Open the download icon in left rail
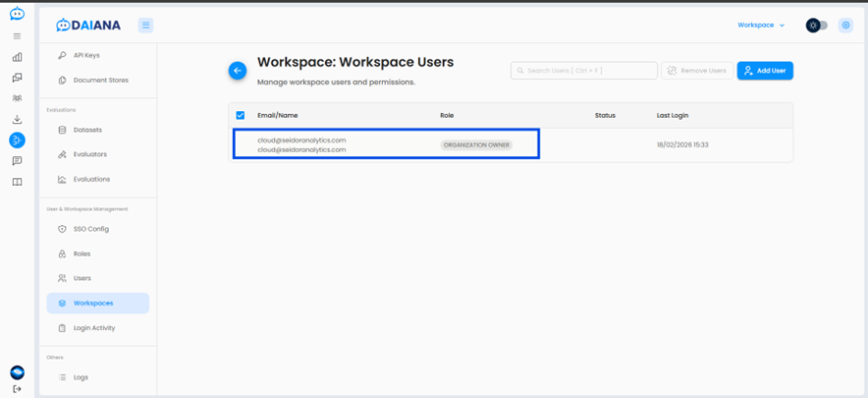This screenshot has height=398, width=868. pyautogui.click(x=17, y=119)
